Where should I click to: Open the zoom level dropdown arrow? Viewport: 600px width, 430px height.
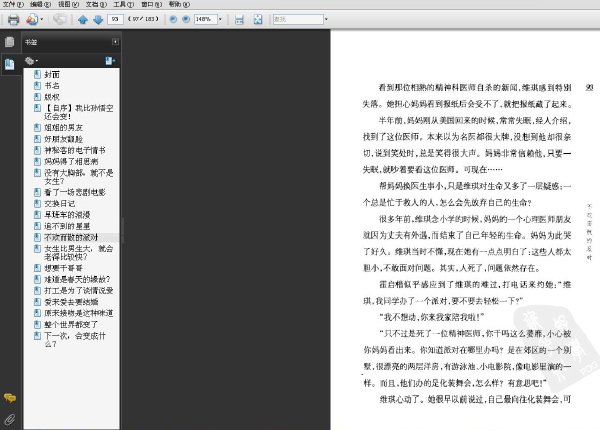point(220,19)
